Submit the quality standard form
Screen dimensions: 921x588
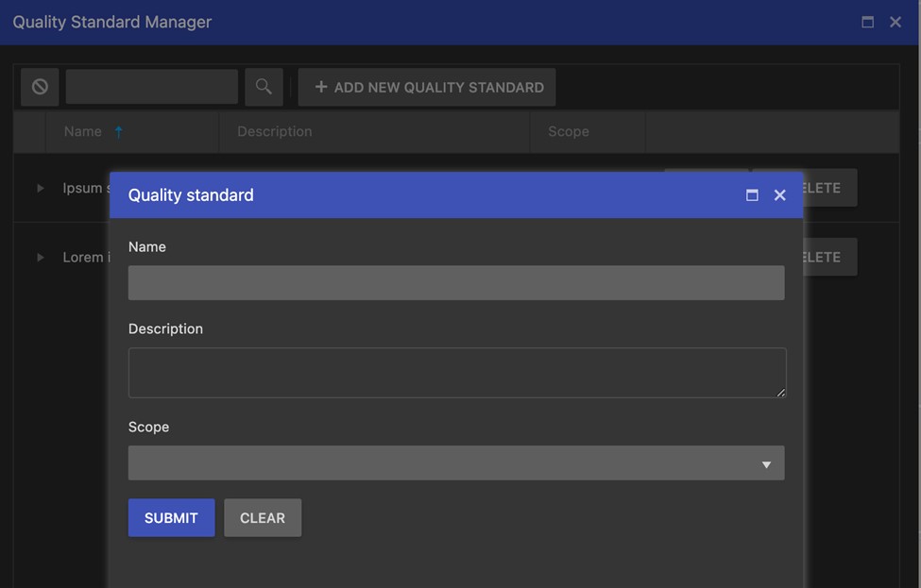pos(171,518)
